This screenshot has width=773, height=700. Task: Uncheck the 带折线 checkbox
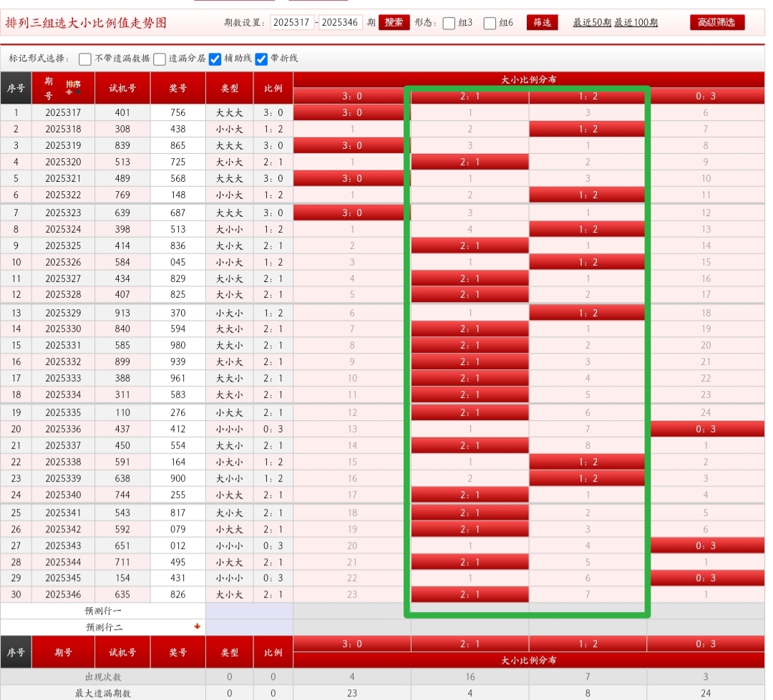pos(261,59)
